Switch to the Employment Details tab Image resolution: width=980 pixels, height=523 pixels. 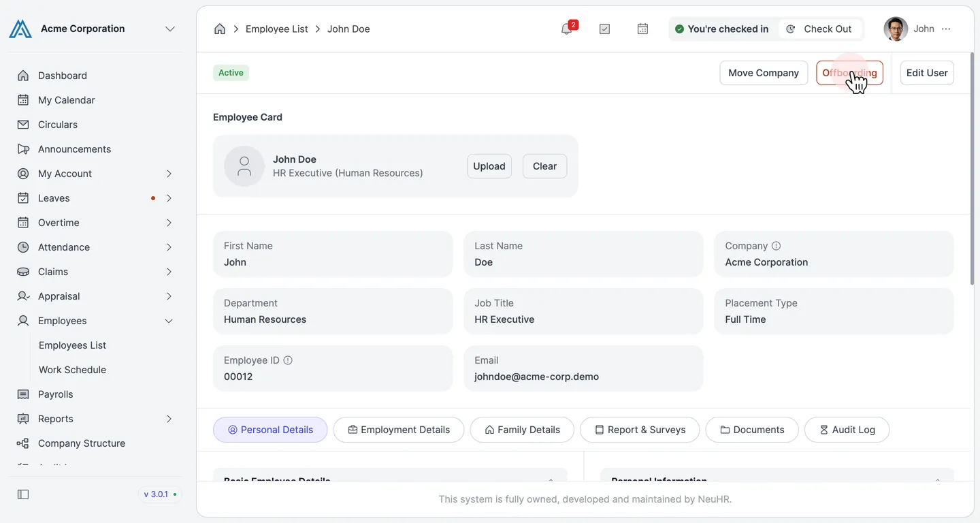pyautogui.click(x=399, y=430)
